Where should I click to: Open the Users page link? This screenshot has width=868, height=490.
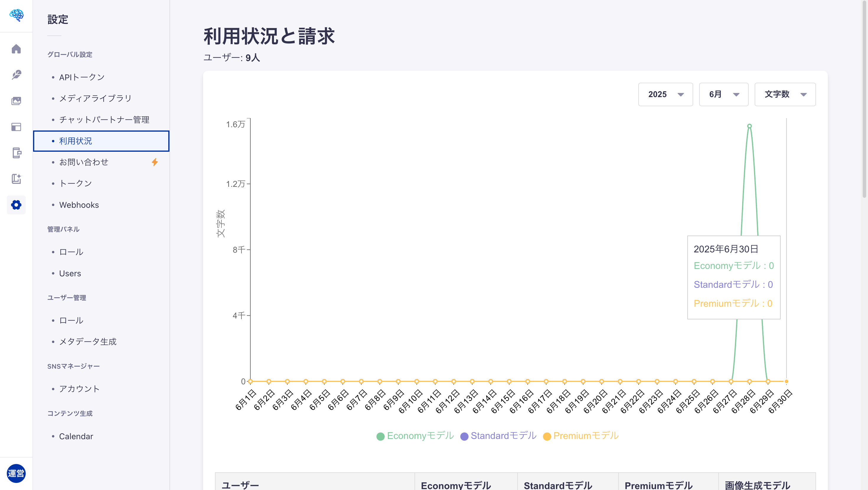(x=70, y=273)
